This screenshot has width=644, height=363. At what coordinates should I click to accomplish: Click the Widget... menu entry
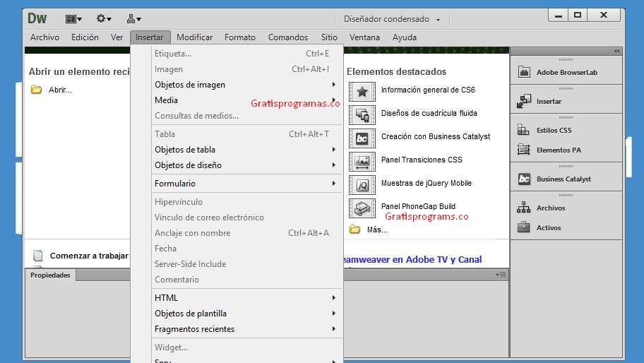[x=245, y=347]
